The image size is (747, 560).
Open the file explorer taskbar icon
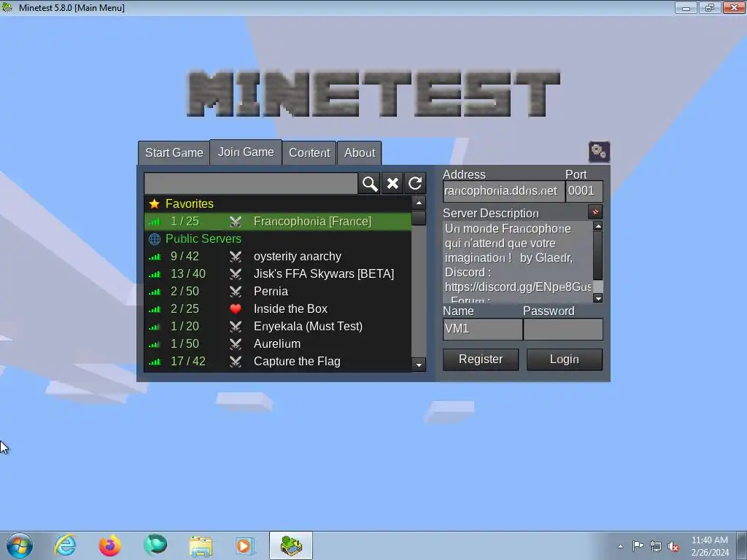(201, 545)
